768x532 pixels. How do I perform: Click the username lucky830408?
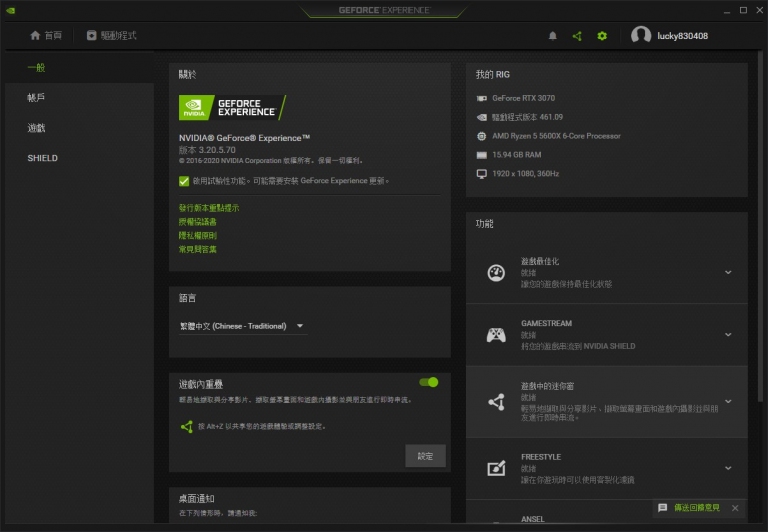coord(682,36)
